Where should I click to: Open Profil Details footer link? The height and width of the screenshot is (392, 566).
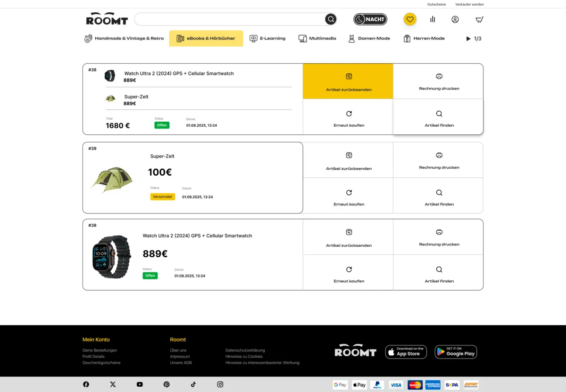coord(93,356)
